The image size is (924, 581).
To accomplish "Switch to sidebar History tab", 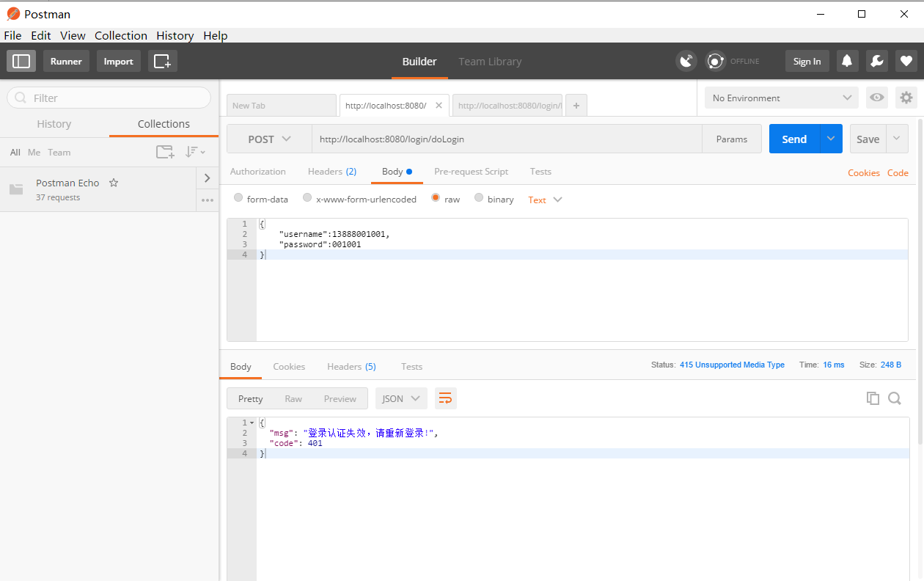I will (54, 124).
